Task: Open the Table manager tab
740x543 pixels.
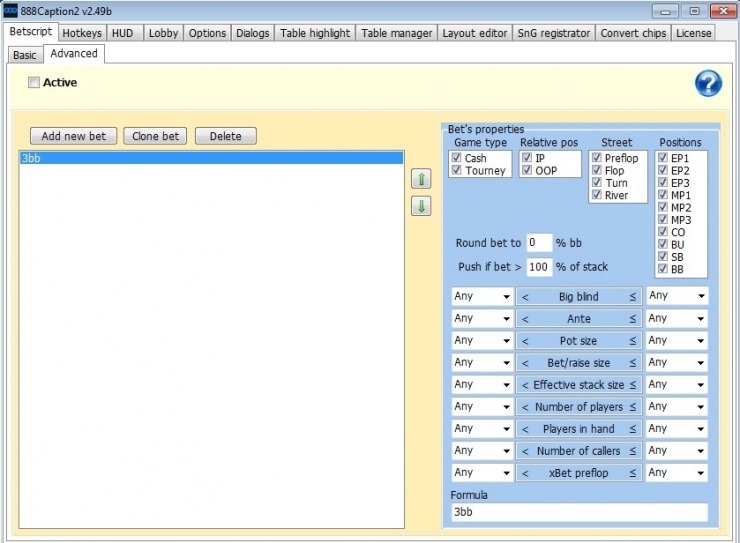Action: pyautogui.click(x=396, y=33)
